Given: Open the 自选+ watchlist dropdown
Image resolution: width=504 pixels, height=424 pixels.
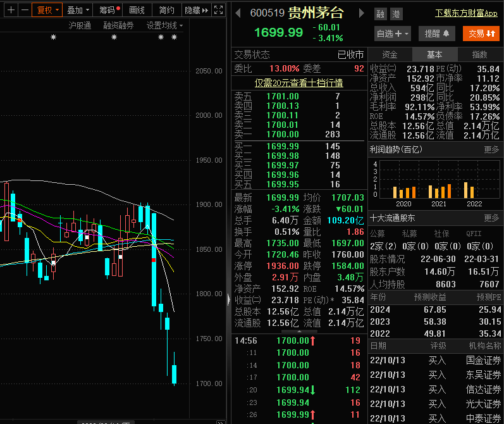Looking at the screenshot, I should 393,34.
